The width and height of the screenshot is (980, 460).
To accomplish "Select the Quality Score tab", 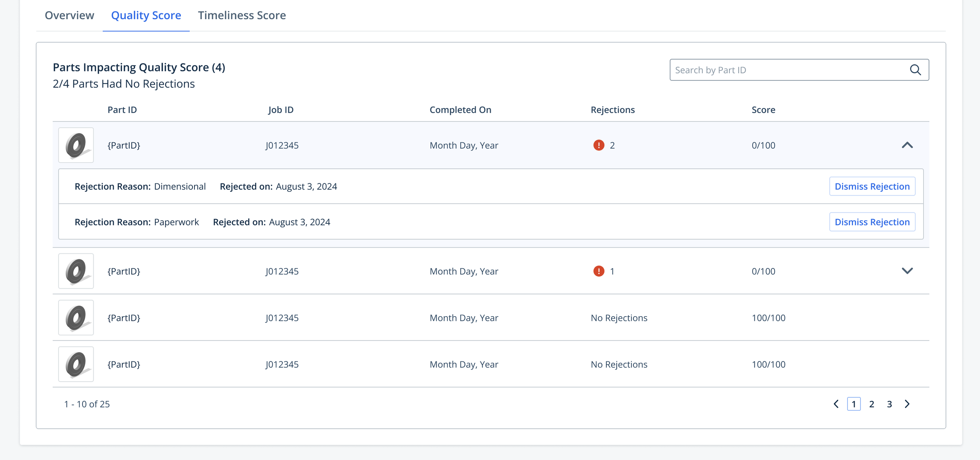I will pos(146,15).
